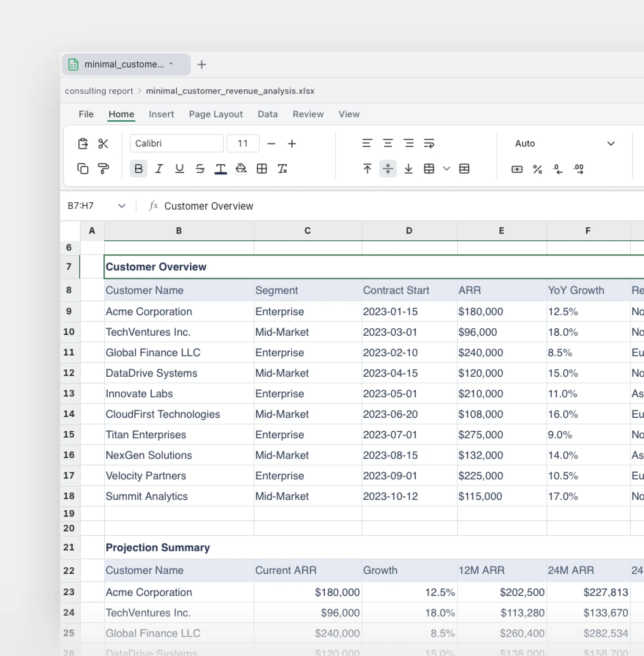Toggle strikethrough formatting
This screenshot has height=656, width=644.
click(200, 169)
